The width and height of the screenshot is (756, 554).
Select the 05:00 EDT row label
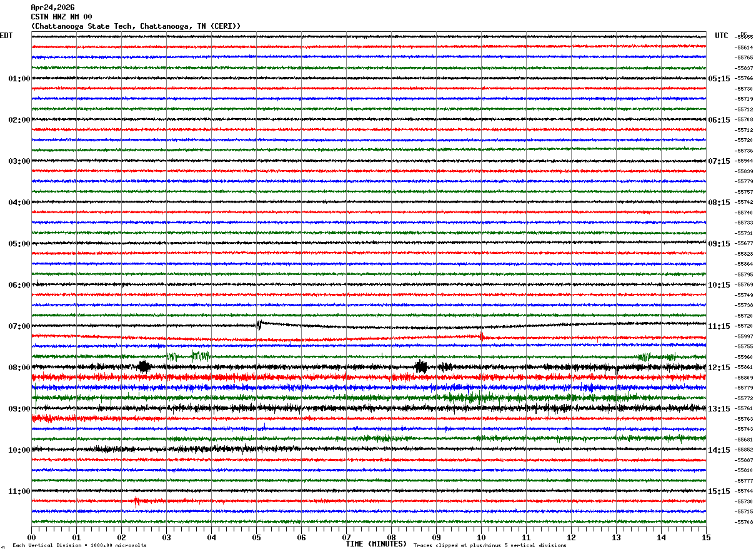(x=19, y=244)
